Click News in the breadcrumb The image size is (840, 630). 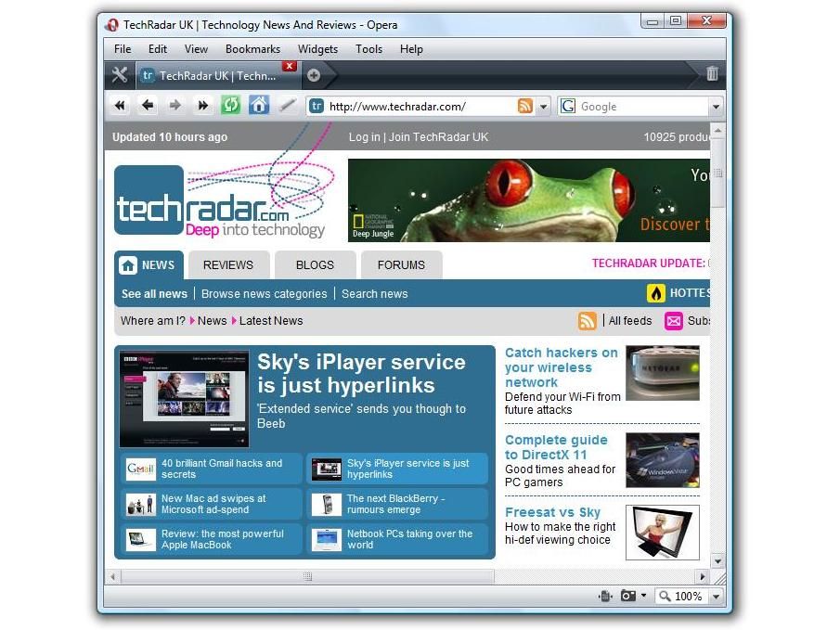point(213,320)
